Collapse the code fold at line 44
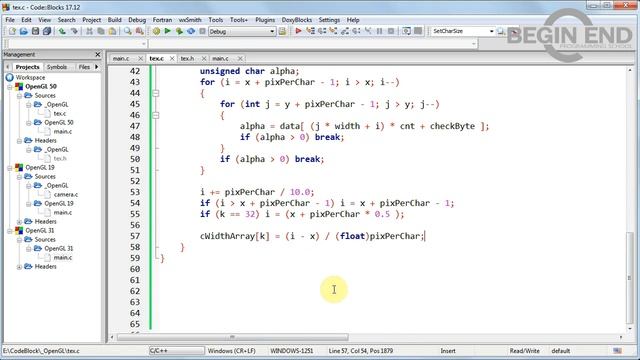Viewport: 640px width, 360px height. click(x=156, y=93)
